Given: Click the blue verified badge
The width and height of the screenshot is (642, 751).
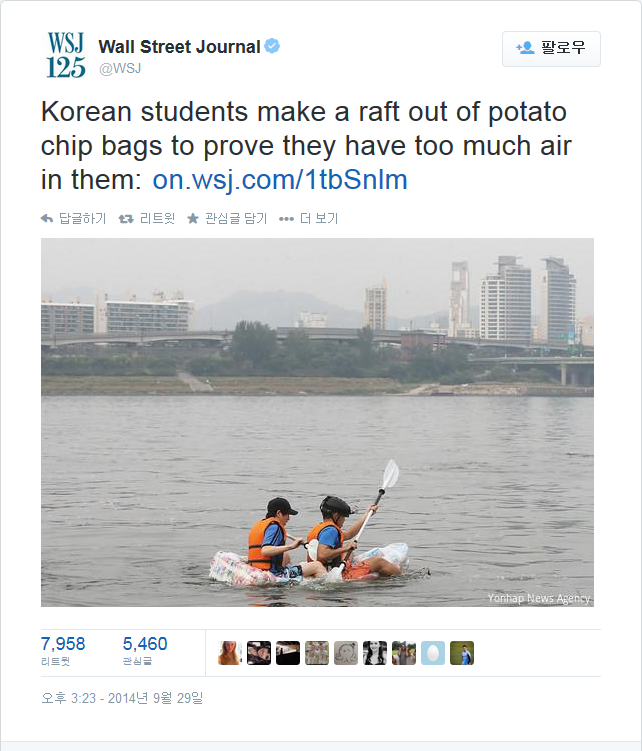Looking at the screenshot, I should [272, 47].
